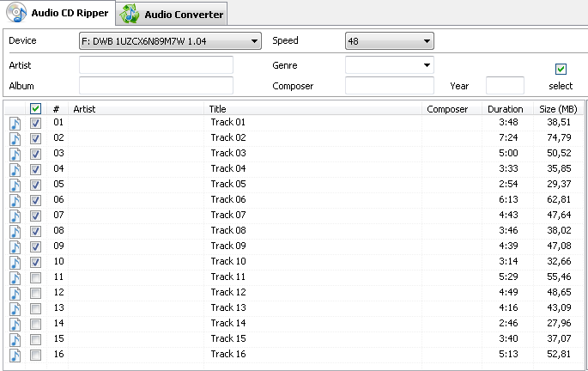Check the checkbox for Track 11

point(36,278)
